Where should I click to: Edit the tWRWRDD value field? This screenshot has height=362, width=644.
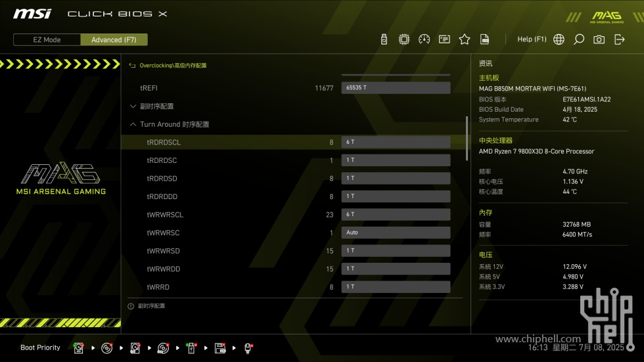point(396,269)
